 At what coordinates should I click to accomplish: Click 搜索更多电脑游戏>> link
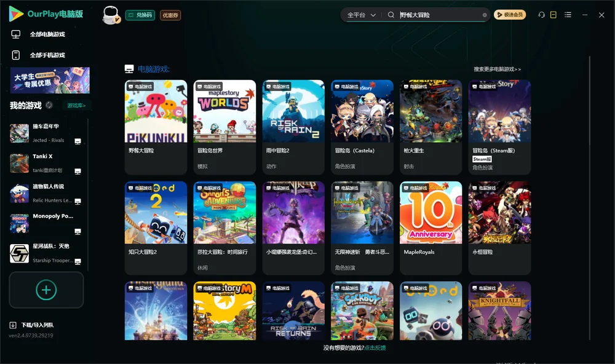pos(498,69)
